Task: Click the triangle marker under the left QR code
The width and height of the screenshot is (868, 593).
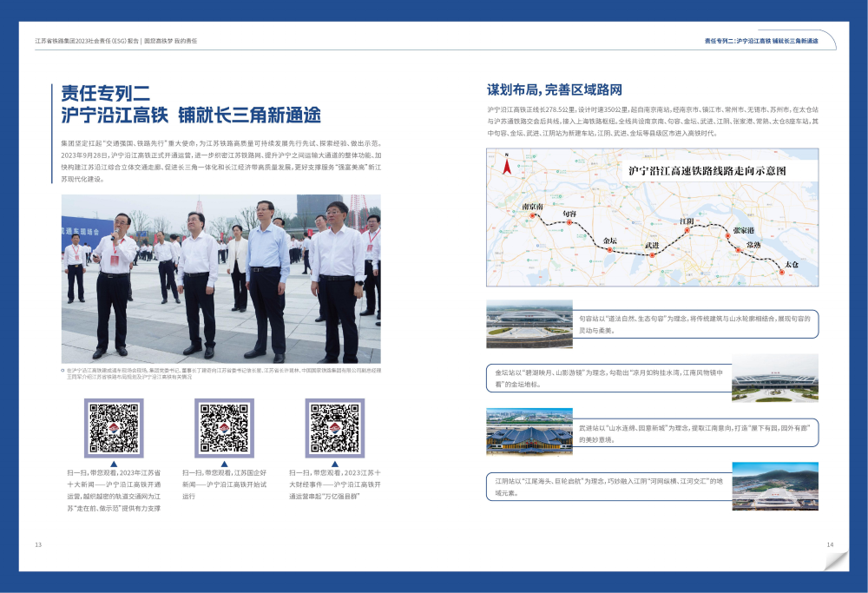Action: [x=113, y=464]
